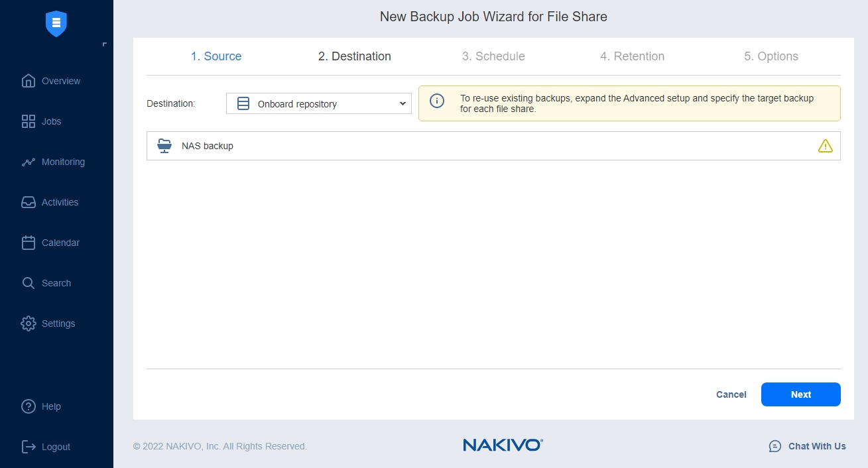Screen dimensions: 868x468
Task: Open the Overview dashboard
Action: [29, 80]
